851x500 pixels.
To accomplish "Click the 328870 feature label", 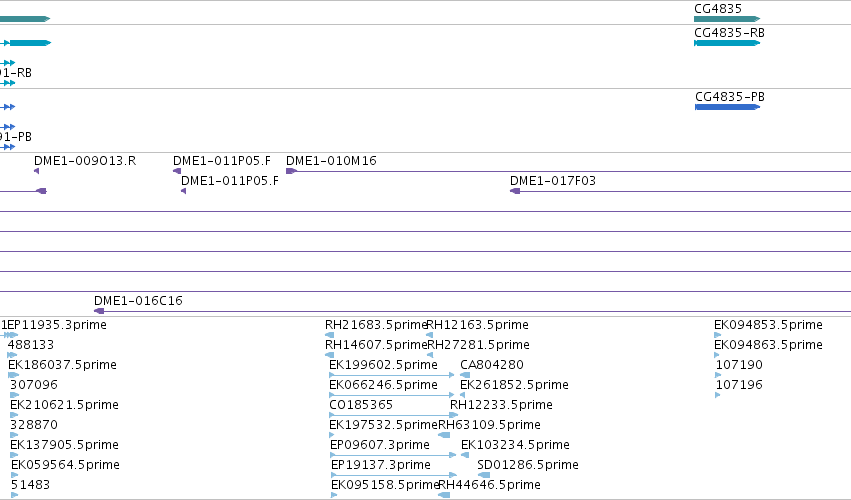I will [34, 425].
